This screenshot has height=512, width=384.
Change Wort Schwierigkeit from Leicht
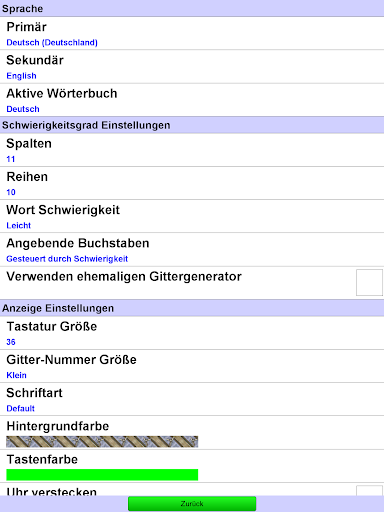192,216
